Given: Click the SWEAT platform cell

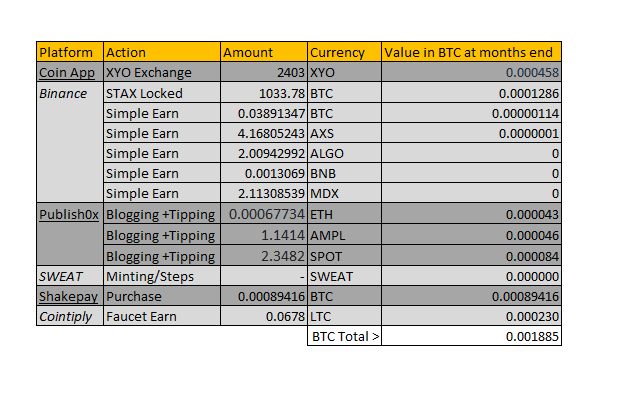Looking at the screenshot, I should click(70, 276).
